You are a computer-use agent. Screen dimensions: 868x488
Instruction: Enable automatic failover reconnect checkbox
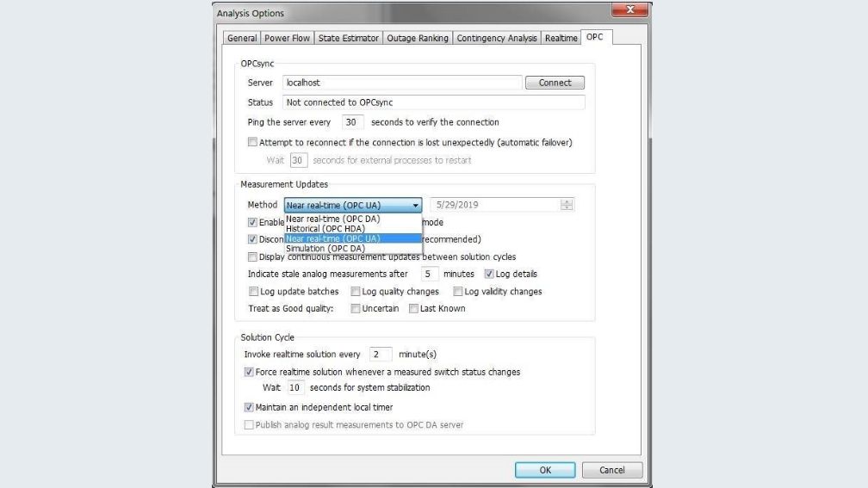(x=252, y=142)
